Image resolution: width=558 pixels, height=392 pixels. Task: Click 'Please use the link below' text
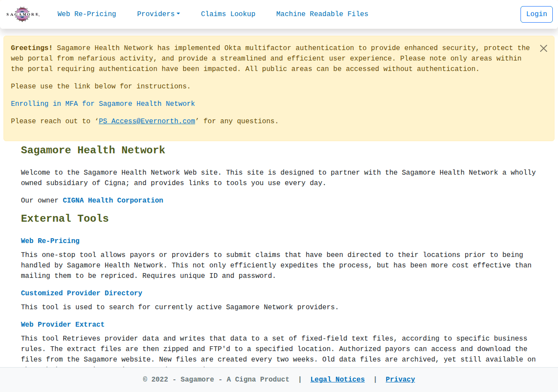point(101,86)
